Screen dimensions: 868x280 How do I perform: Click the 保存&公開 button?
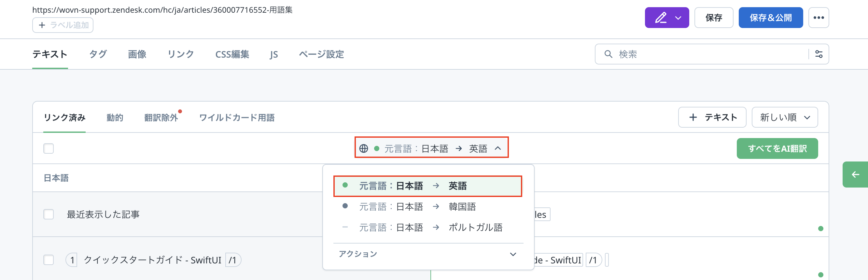[770, 18]
